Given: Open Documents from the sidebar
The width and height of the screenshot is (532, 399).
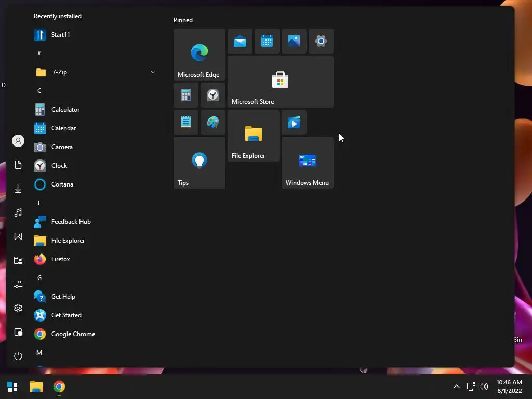Looking at the screenshot, I should coord(18,165).
